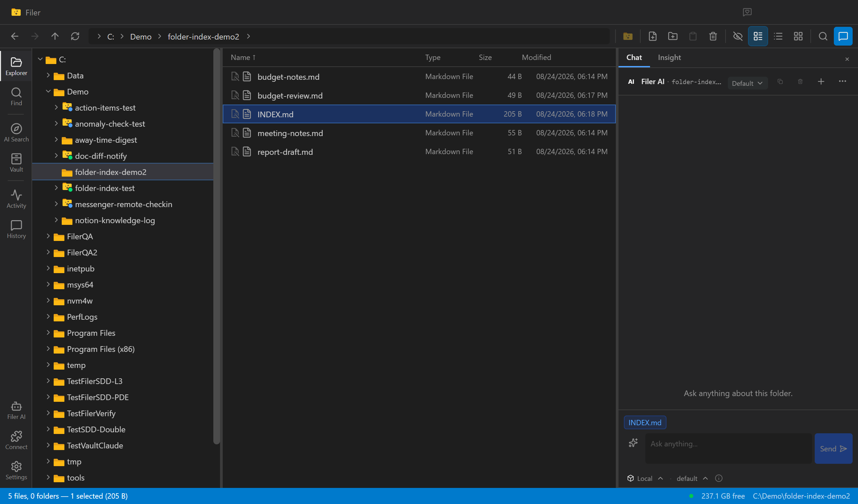Expand the FilerQA folder node

pos(48,236)
